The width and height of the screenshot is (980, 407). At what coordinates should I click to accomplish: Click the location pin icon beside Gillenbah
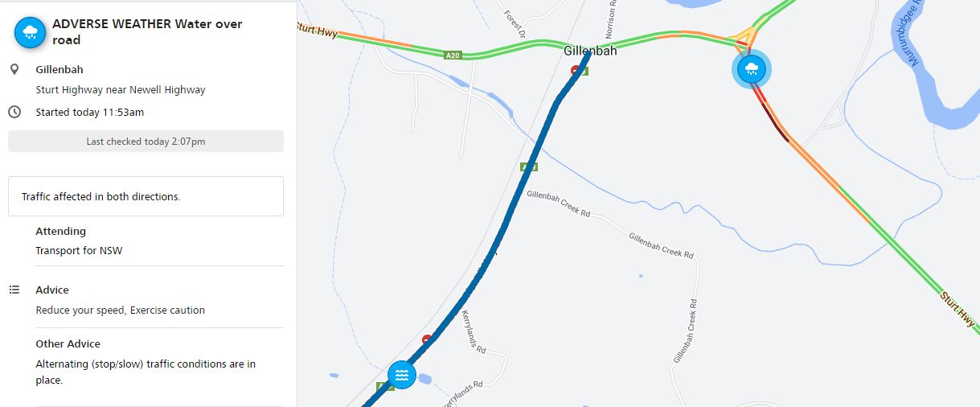[x=14, y=70]
